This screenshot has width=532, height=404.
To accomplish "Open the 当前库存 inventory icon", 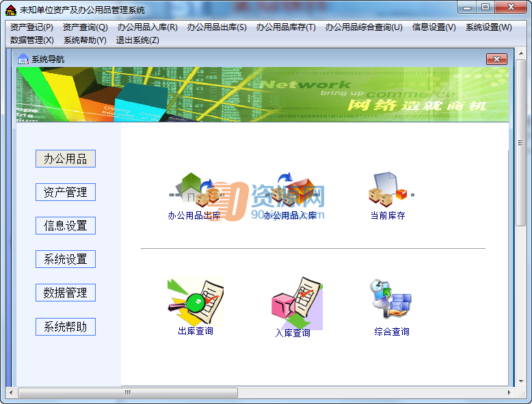I will pos(390,189).
